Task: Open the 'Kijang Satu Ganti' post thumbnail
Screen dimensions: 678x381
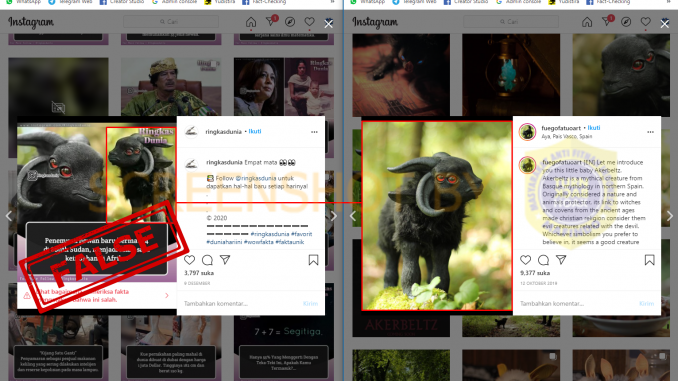Action: [x=58, y=348]
